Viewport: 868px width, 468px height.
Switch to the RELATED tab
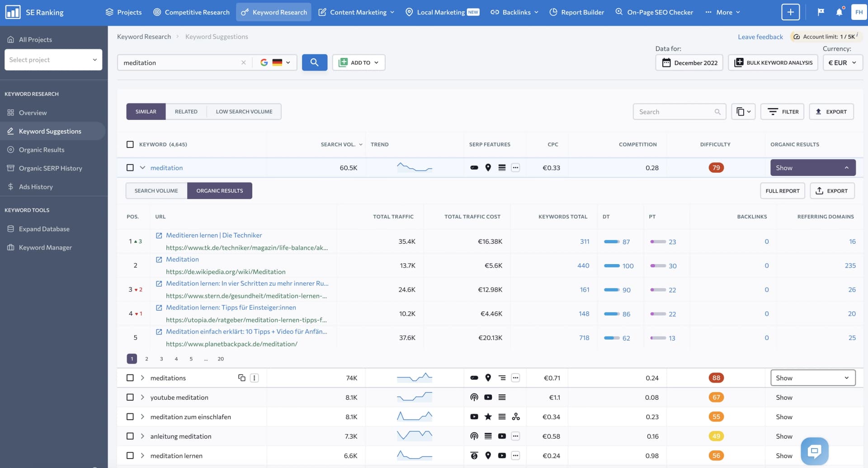point(186,111)
